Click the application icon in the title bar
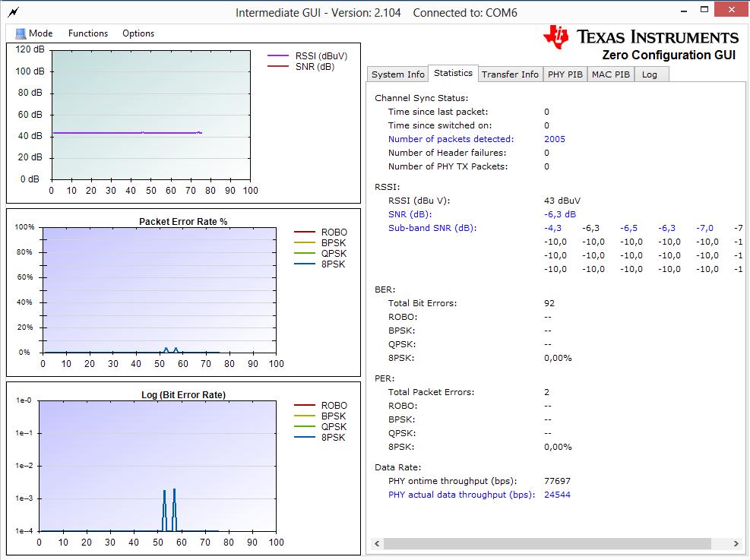 click(14, 12)
